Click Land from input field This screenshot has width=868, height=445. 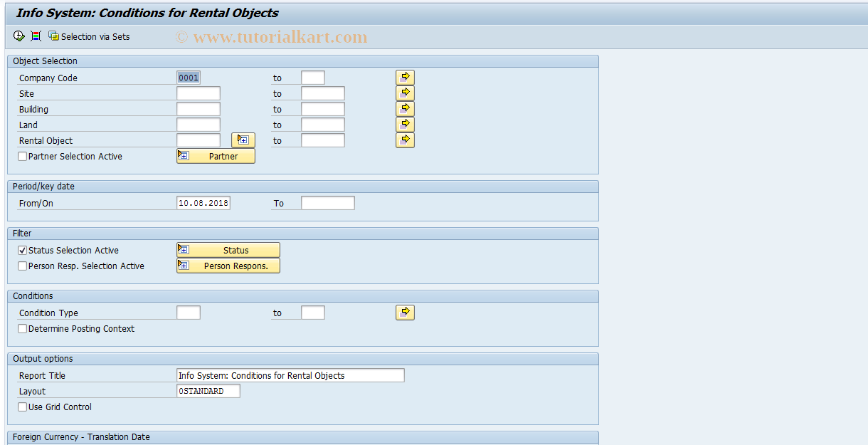(x=199, y=125)
